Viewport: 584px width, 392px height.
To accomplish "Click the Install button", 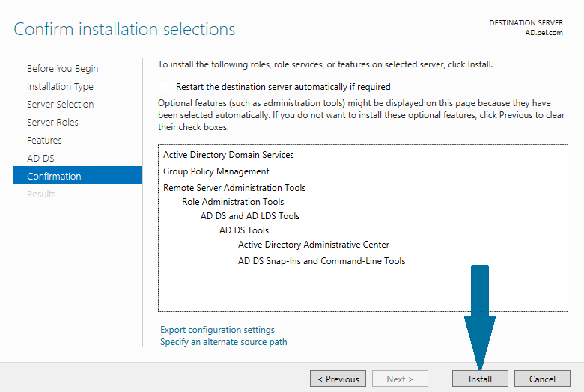I will click(x=480, y=379).
